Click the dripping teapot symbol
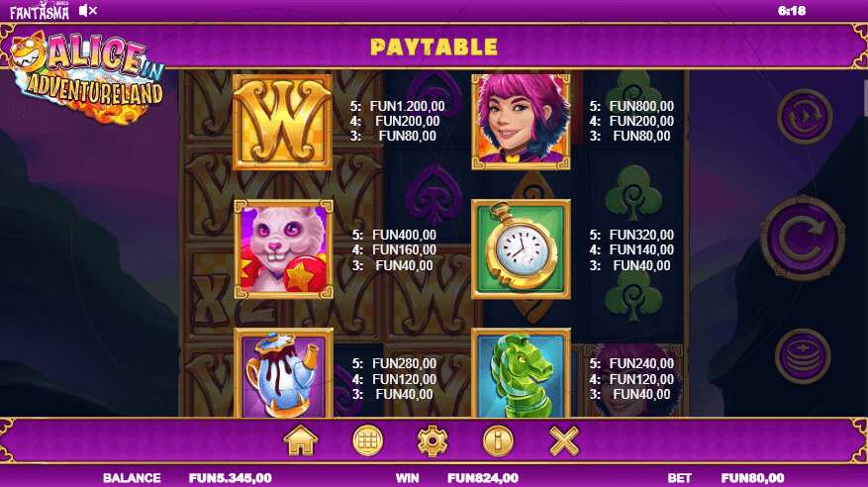Image resolution: width=868 pixels, height=487 pixels. [x=283, y=373]
